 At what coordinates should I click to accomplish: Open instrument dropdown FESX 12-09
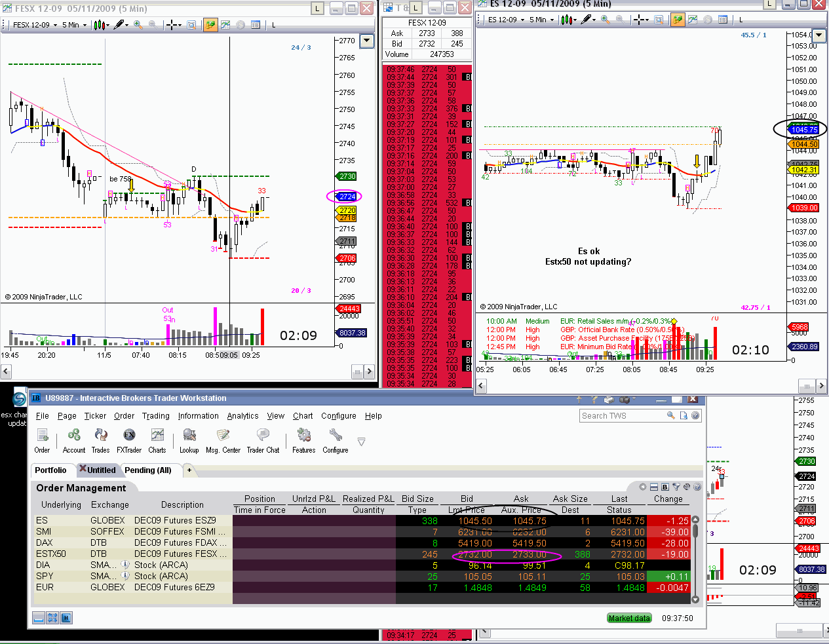tap(35, 25)
